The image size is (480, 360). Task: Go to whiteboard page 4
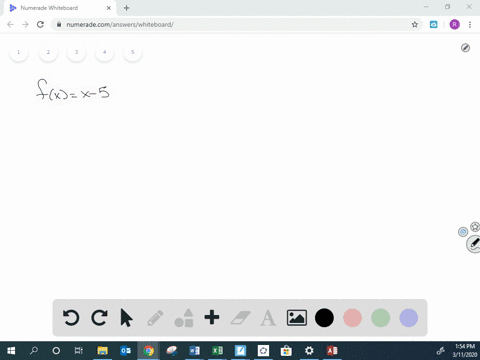[x=104, y=52]
